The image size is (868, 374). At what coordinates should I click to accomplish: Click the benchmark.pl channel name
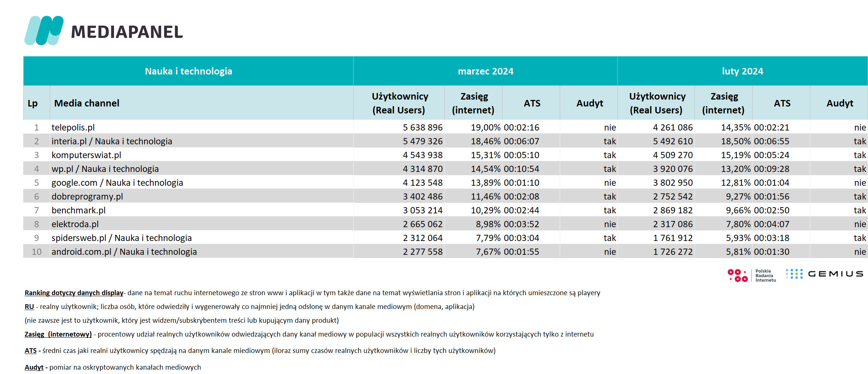point(78,210)
